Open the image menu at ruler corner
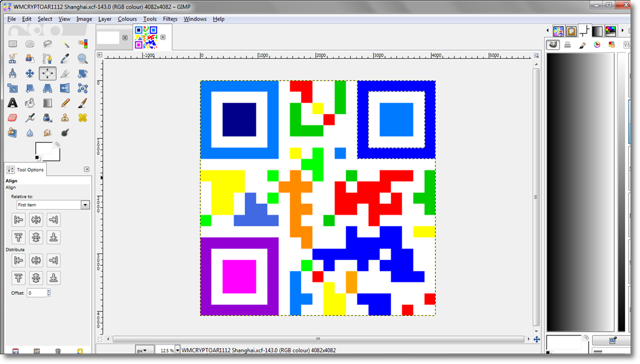 (100, 54)
